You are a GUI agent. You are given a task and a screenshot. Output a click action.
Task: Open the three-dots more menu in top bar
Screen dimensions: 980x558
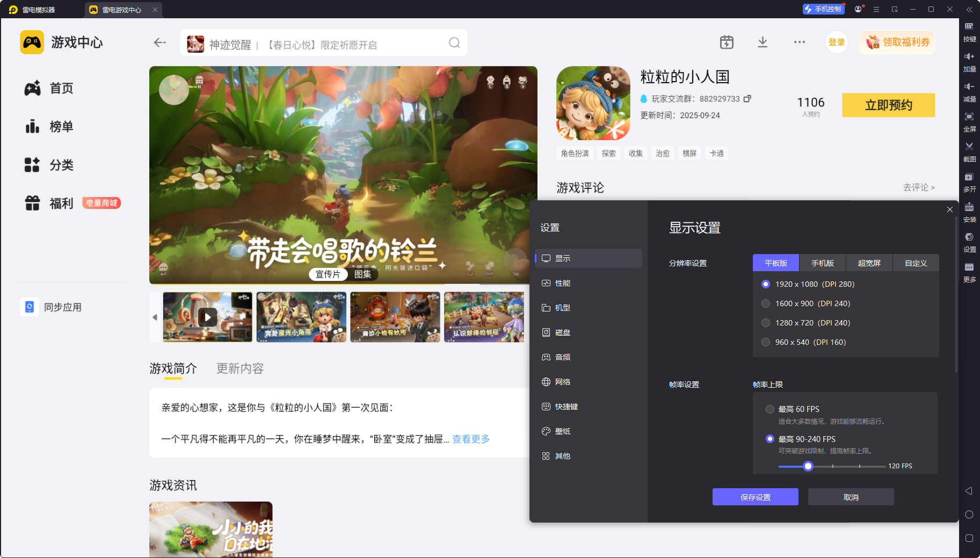[x=800, y=42]
